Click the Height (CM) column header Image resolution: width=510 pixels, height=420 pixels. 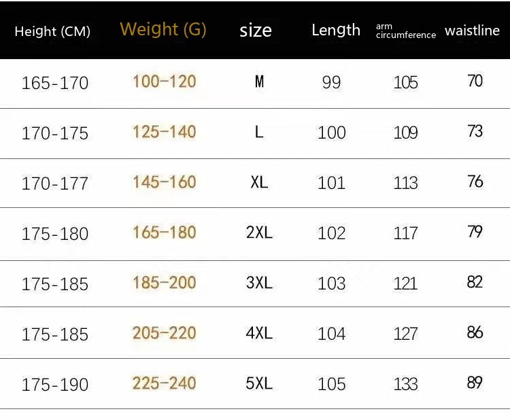point(52,31)
